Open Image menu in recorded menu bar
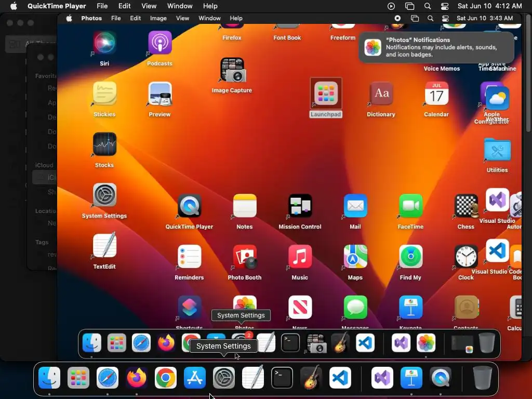This screenshot has width=532, height=399. tap(158, 18)
